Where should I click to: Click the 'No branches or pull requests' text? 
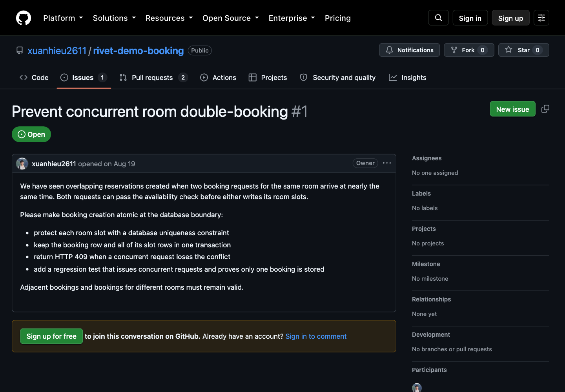click(452, 349)
